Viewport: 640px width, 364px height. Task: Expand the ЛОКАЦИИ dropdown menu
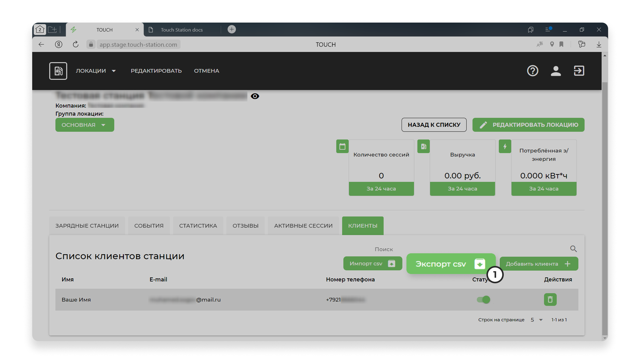coord(96,71)
